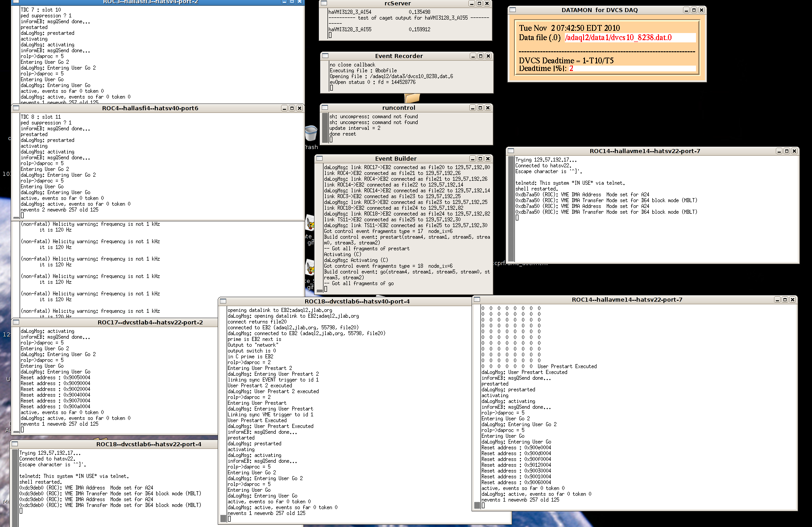Maximize the ROC4--hallasfi4--hatsv40-port6 window
Viewport: 812px width, 527px height.
[x=292, y=108]
